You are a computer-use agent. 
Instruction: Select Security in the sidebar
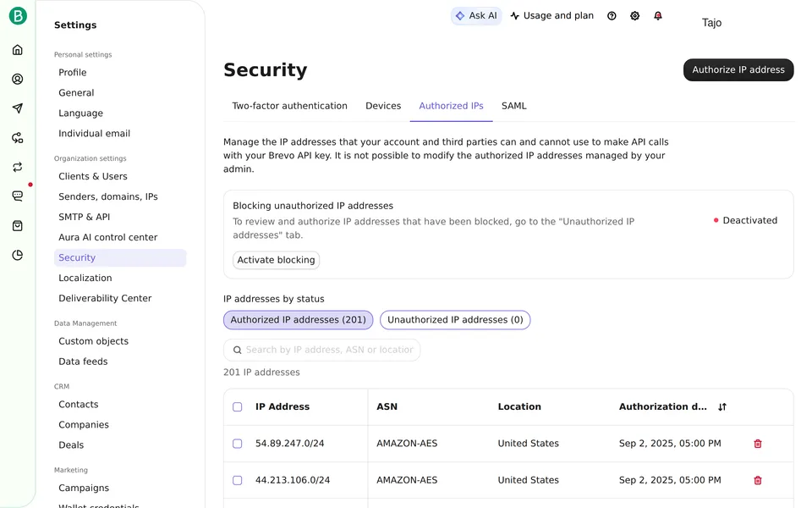120,257
